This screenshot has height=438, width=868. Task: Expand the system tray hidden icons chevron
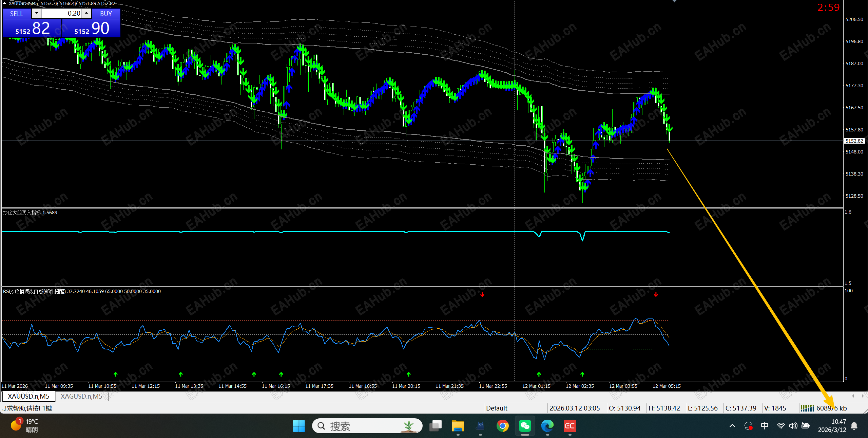coord(732,426)
